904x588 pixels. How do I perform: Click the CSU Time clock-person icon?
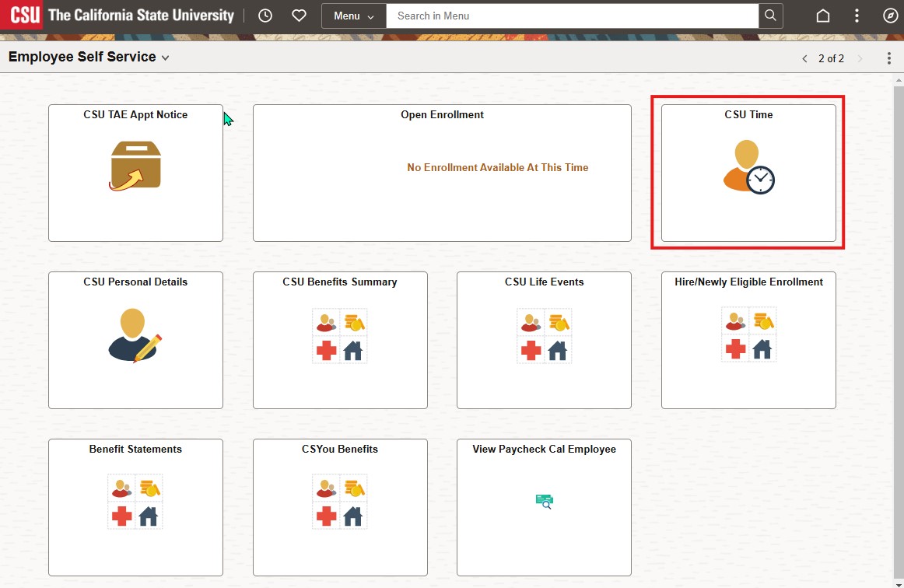[x=748, y=166]
